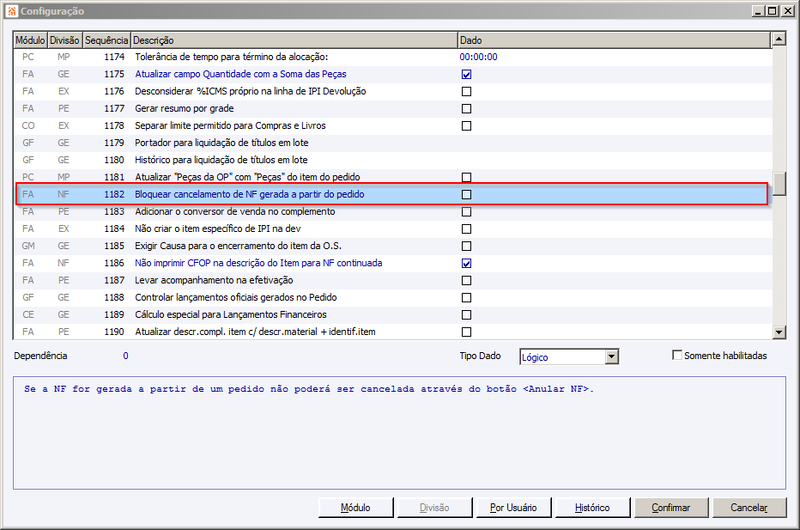Click the Descrição column header
800x530 pixels.
(x=294, y=40)
